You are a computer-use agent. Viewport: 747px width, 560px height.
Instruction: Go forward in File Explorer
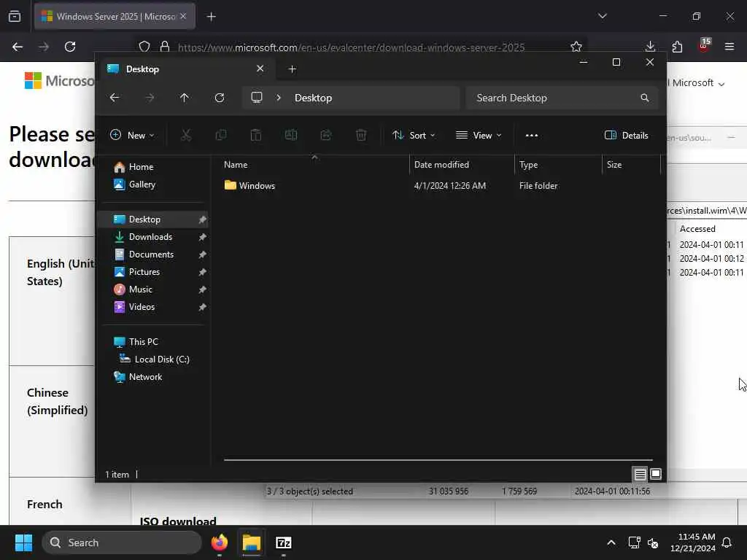pyautogui.click(x=150, y=98)
